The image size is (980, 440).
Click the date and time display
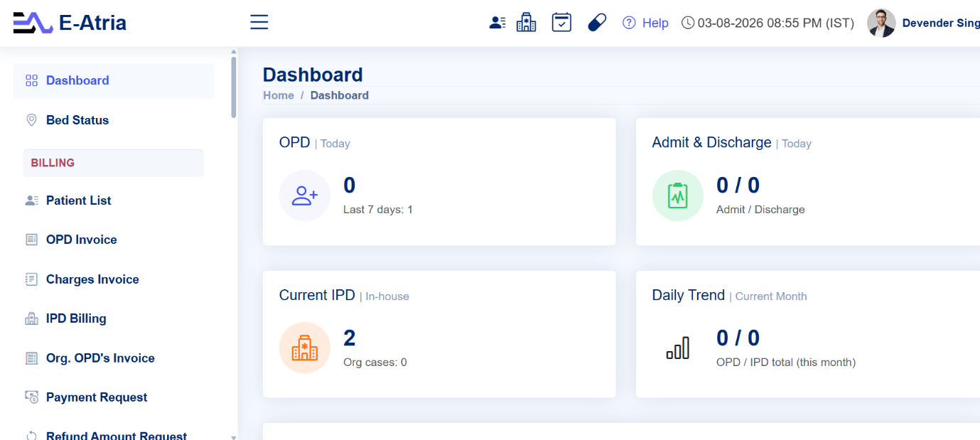pos(776,23)
